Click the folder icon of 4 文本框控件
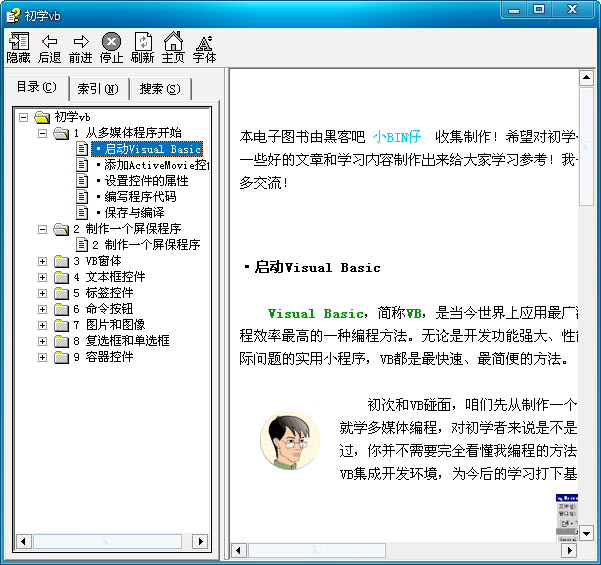The image size is (601, 565). click(x=61, y=277)
